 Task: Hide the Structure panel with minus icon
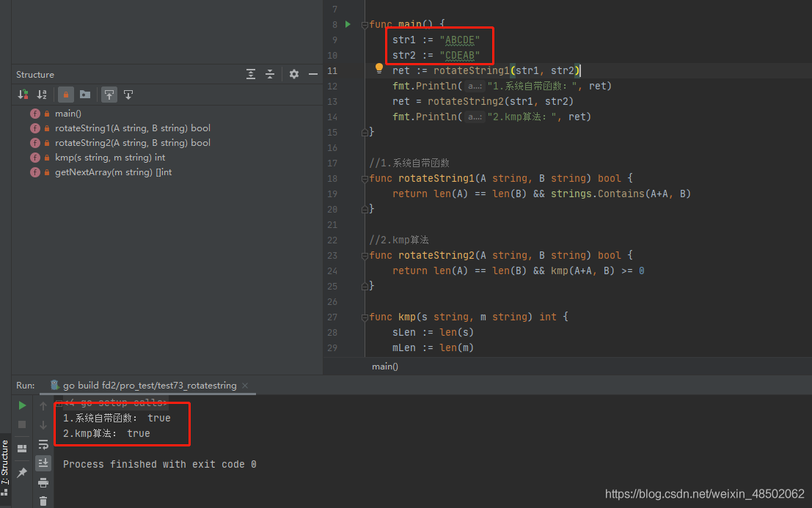pos(312,75)
